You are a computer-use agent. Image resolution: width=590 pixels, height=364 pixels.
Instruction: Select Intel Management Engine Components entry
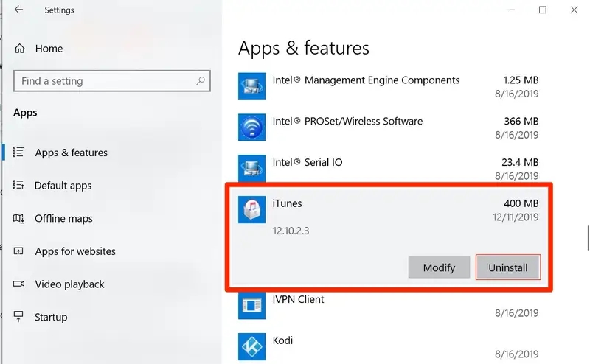coord(389,86)
